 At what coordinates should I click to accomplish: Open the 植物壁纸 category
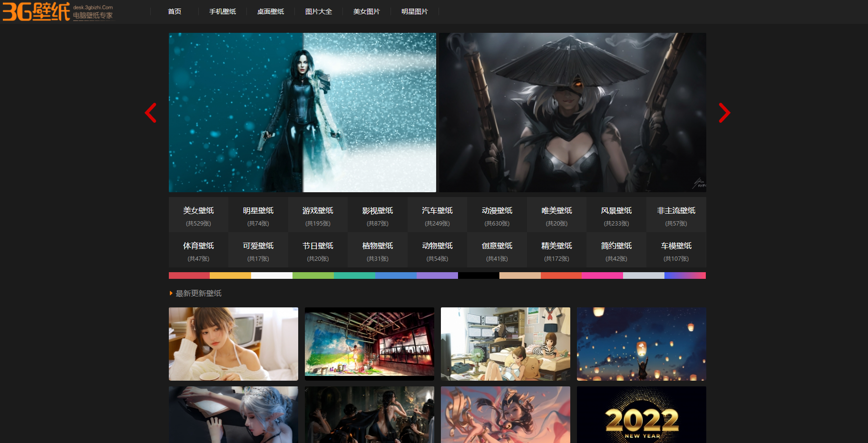tap(378, 250)
